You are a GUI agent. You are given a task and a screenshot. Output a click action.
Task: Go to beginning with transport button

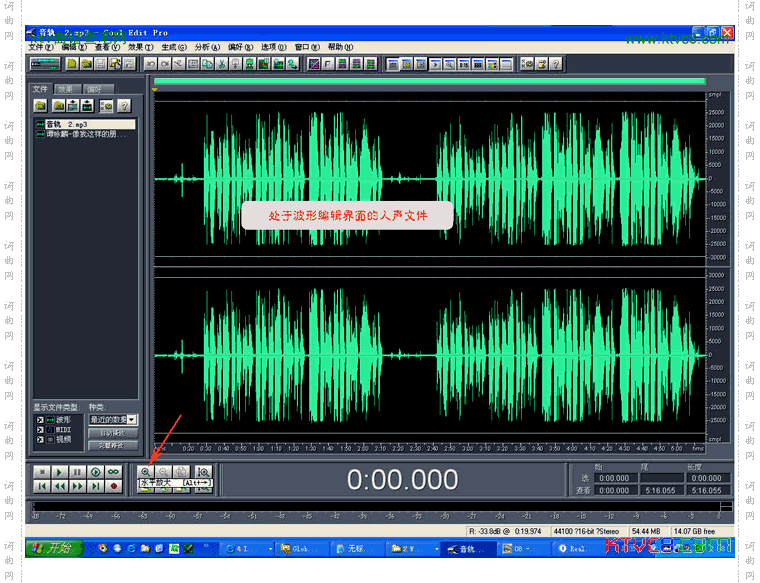point(42,486)
